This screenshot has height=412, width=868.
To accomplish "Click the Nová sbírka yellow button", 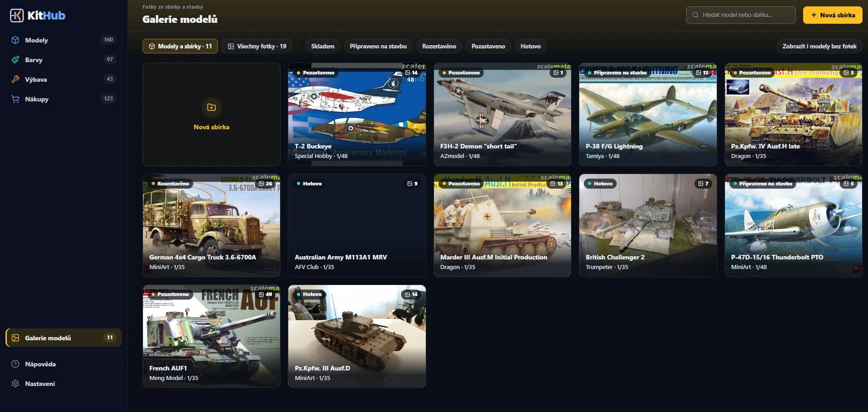I will click(x=832, y=15).
